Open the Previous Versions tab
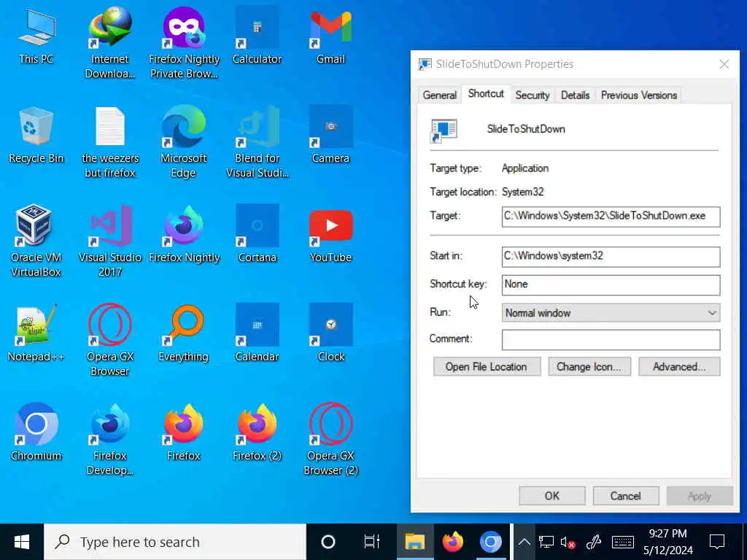 (638, 96)
